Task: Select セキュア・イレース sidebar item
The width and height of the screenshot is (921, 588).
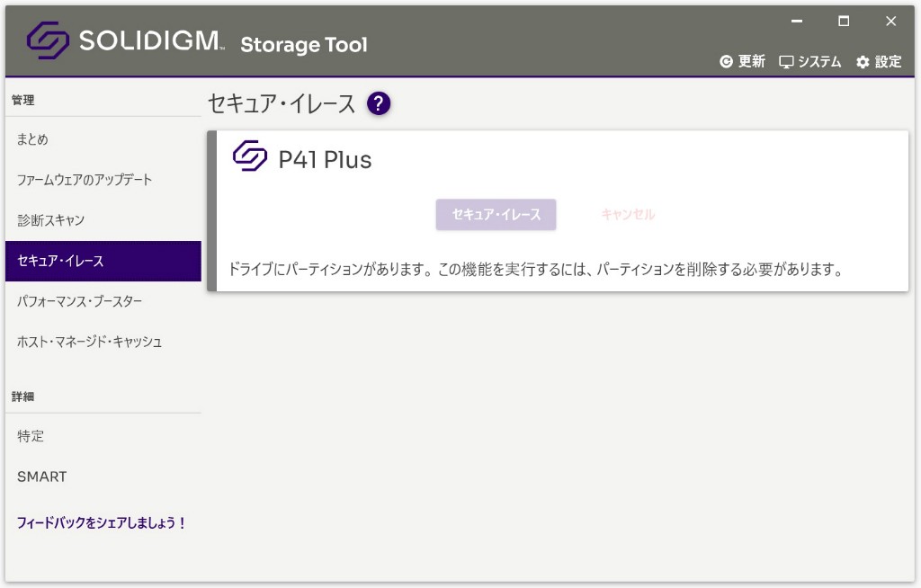Action: tap(61, 262)
